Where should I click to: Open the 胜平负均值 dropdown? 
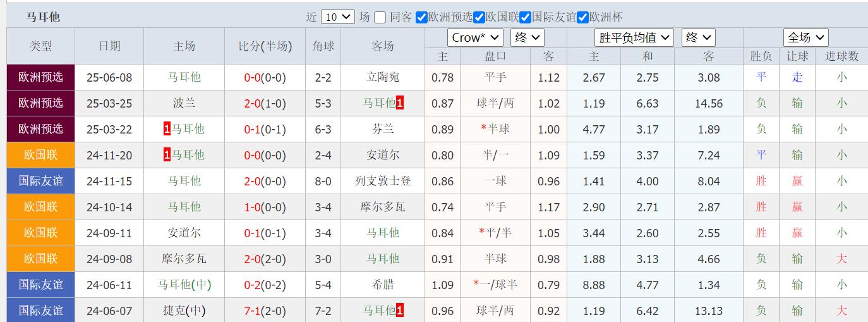(634, 38)
